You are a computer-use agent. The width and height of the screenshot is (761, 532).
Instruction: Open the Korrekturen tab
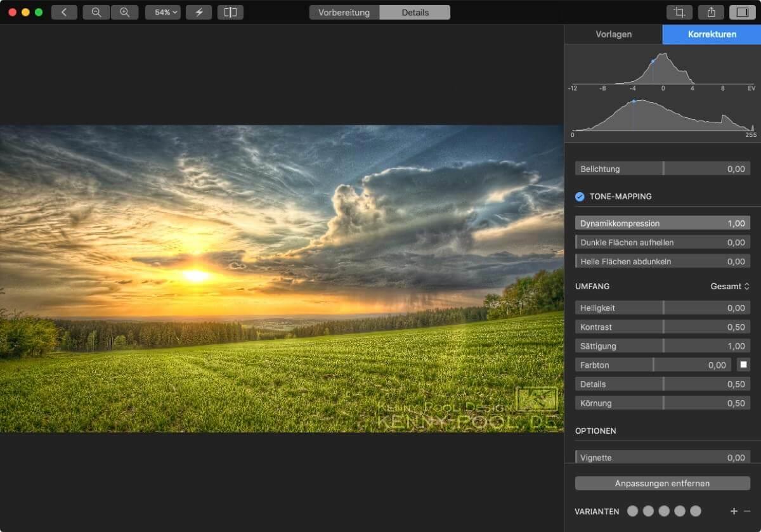click(712, 34)
